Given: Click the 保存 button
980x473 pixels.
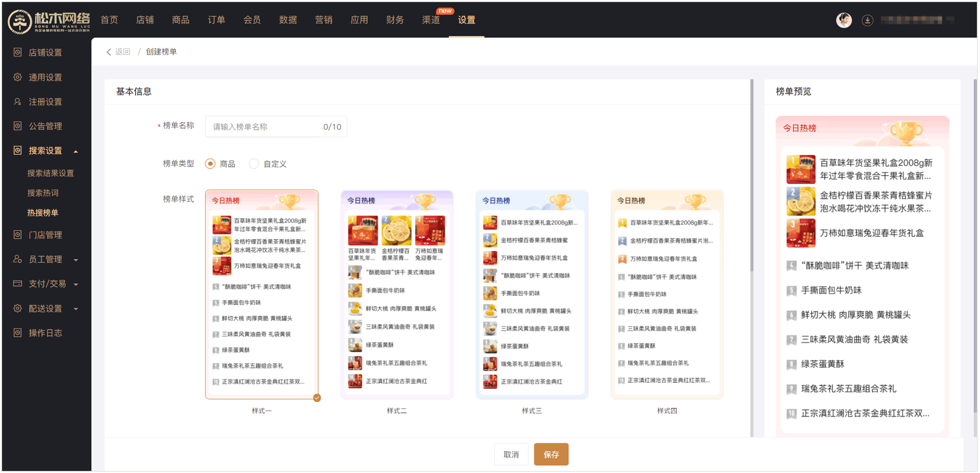Looking at the screenshot, I should [551, 455].
